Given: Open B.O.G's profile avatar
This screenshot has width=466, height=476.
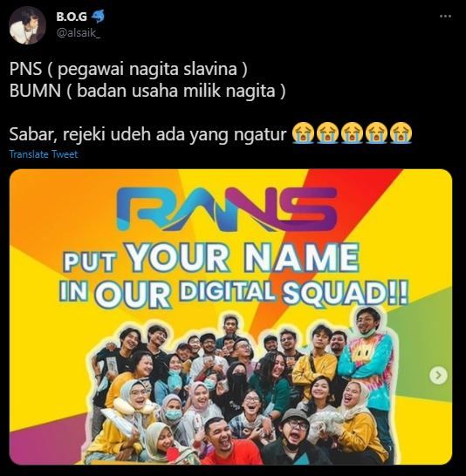Looking at the screenshot, I should click(27, 25).
